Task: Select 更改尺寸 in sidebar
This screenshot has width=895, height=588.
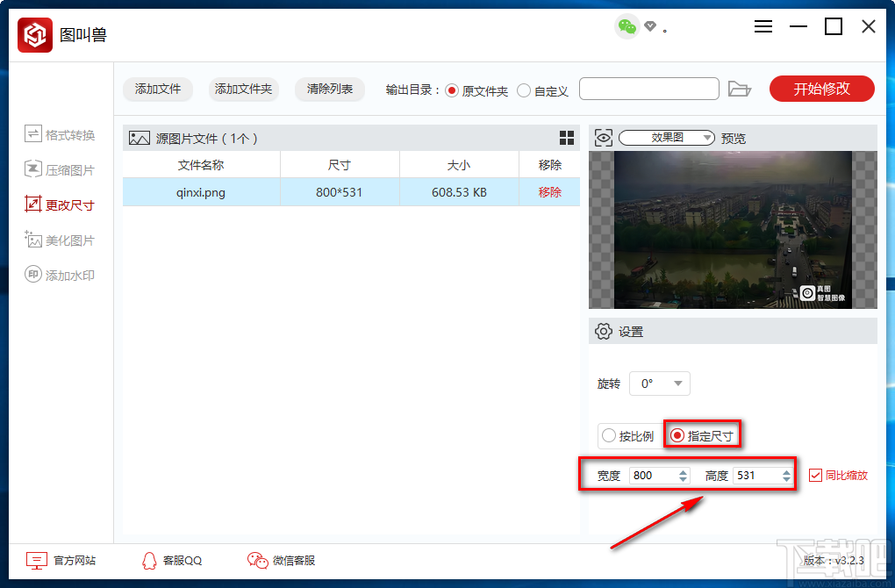Action: pos(60,204)
